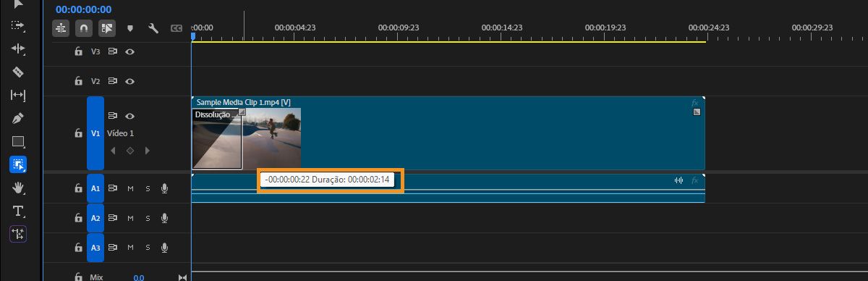868x281 pixels.
Task: Mute audio track A1
Action: pos(130,188)
